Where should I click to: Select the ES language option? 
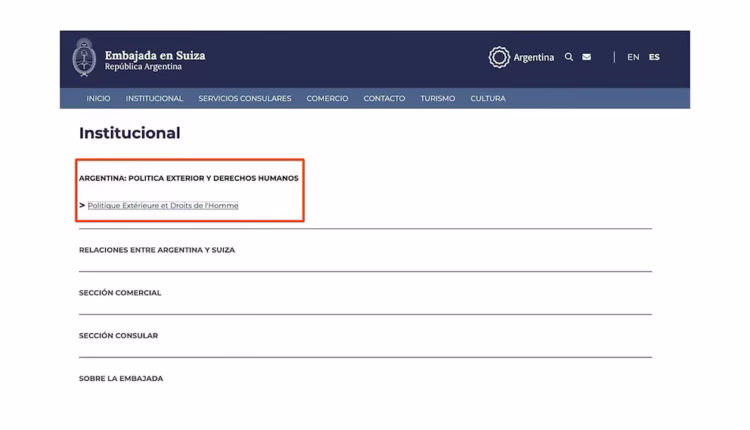654,57
